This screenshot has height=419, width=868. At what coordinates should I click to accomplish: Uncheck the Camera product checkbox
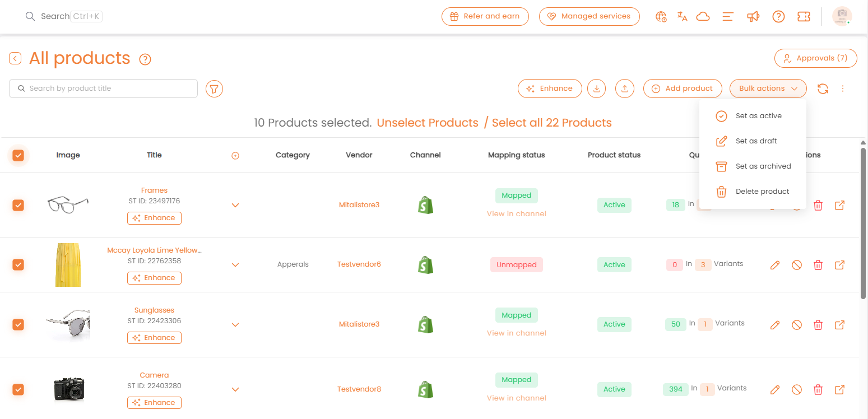coord(18,389)
